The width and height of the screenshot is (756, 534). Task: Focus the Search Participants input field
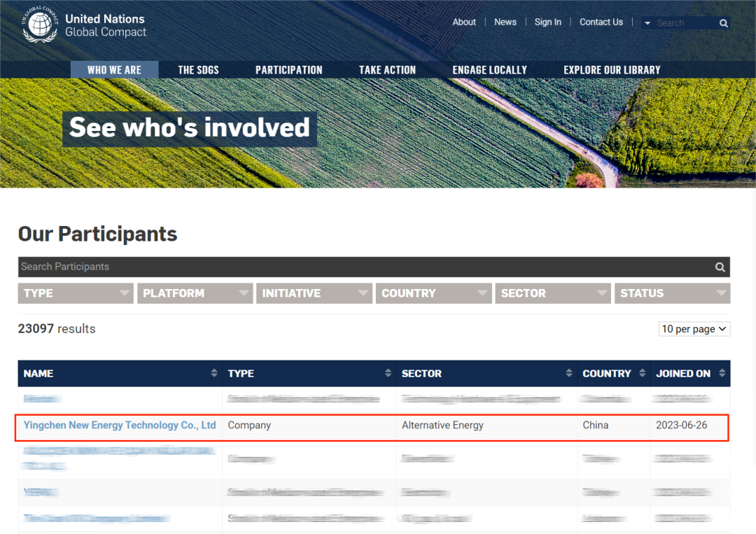click(x=350, y=267)
